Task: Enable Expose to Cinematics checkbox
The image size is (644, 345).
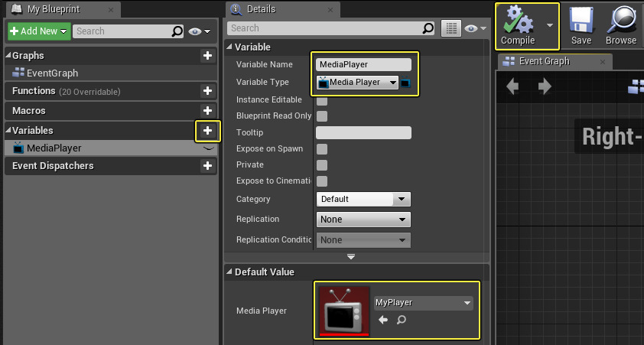Action: tap(322, 181)
